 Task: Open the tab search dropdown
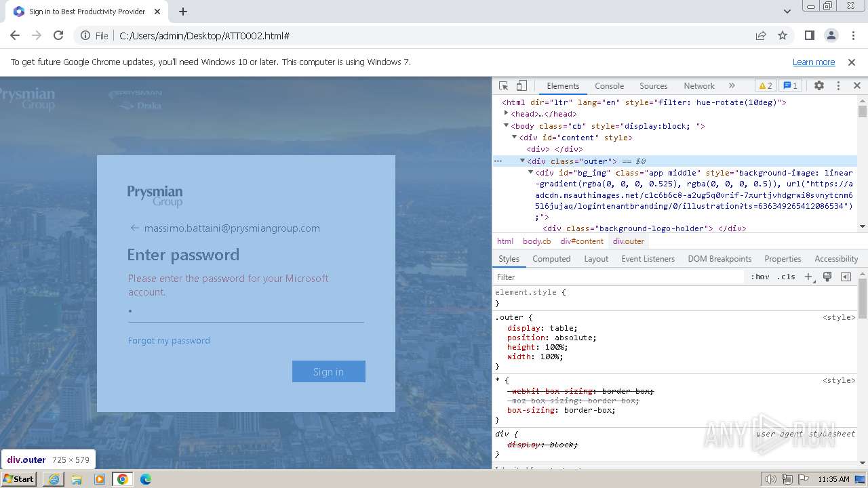click(x=787, y=12)
